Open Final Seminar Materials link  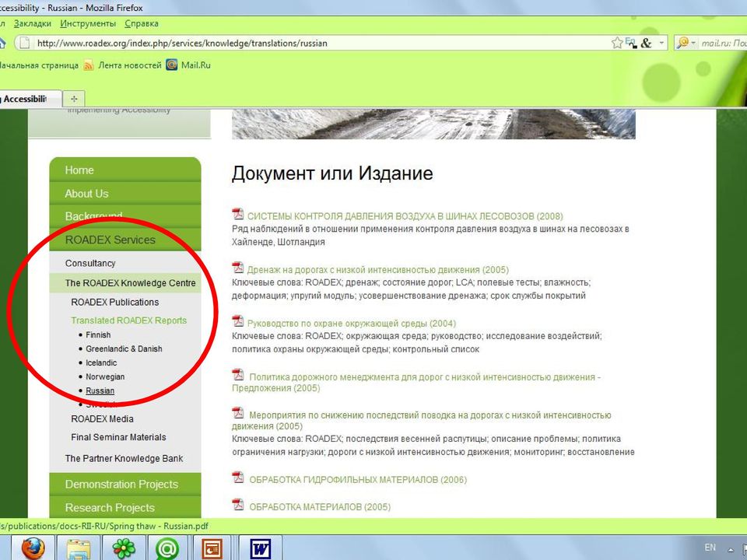click(x=118, y=437)
